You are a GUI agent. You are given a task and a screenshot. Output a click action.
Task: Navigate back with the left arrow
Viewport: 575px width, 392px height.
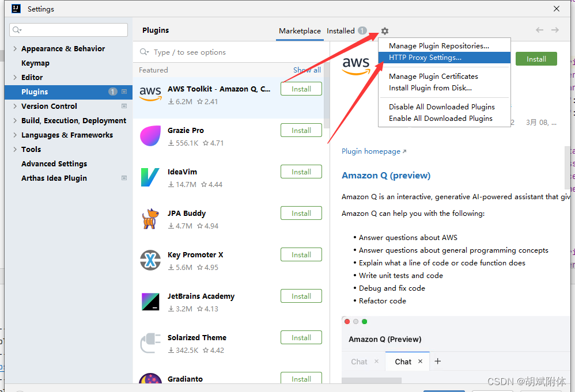(x=539, y=30)
